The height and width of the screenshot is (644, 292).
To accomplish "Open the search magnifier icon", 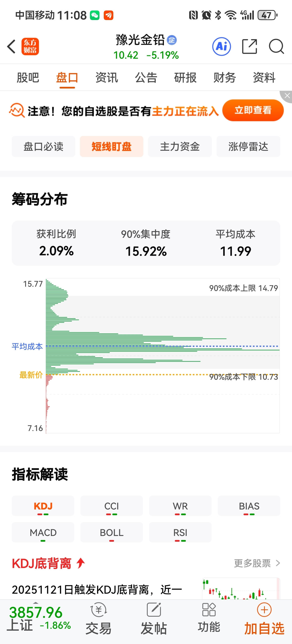I will click(x=276, y=47).
